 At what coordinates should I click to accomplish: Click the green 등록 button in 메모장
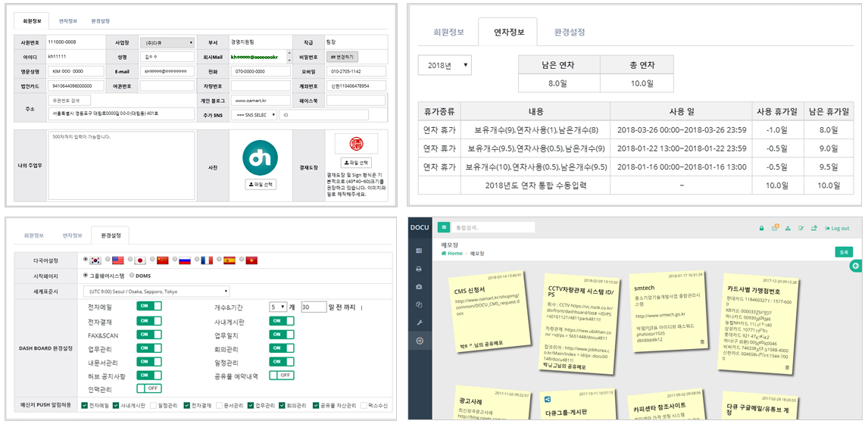pyautogui.click(x=844, y=252)
